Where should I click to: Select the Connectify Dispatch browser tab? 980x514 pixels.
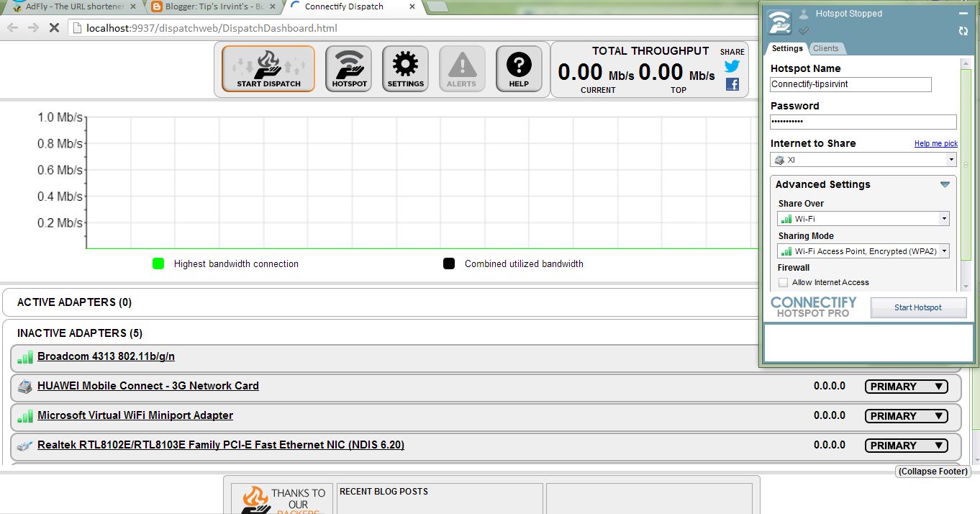[x=351, y=6]
